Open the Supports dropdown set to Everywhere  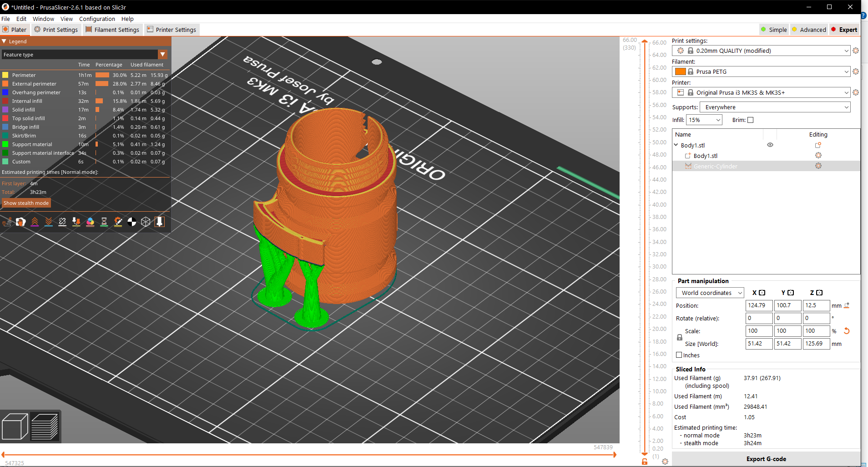[x=773, y=107]
